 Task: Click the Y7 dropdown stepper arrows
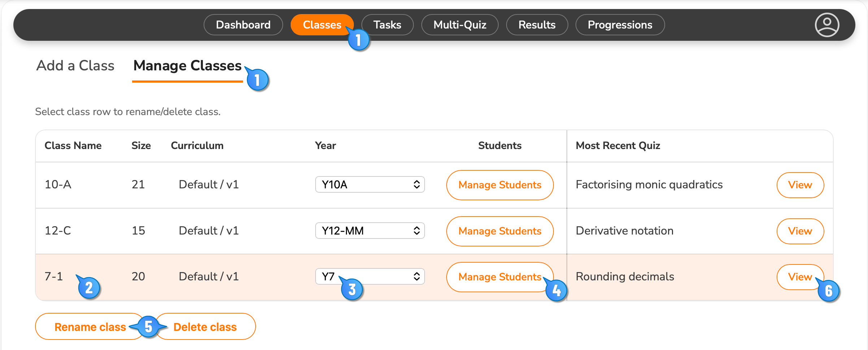click(x=417, y=276)
